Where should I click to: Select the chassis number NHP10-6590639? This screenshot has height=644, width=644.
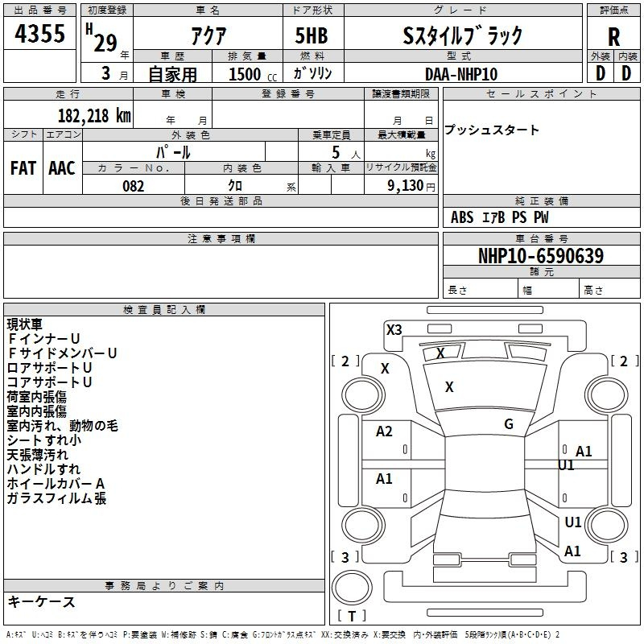pos(541,256)
